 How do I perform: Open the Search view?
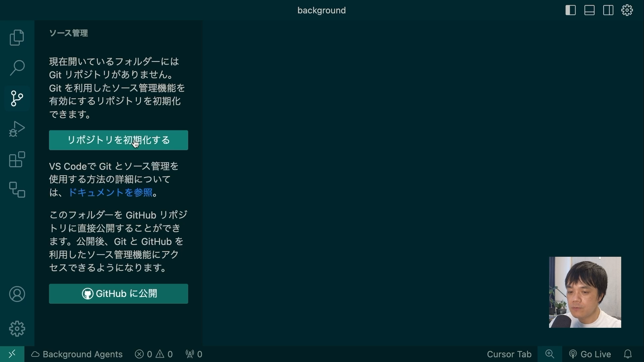click(17, 68)
